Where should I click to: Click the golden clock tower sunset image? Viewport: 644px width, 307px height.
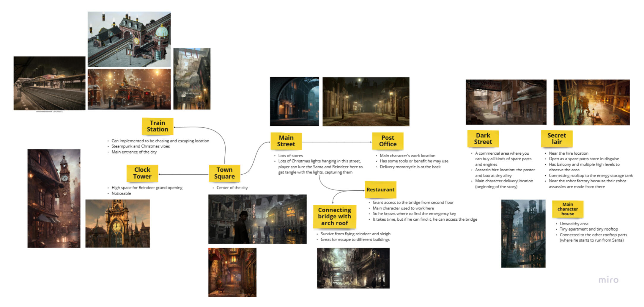(117, 223)
